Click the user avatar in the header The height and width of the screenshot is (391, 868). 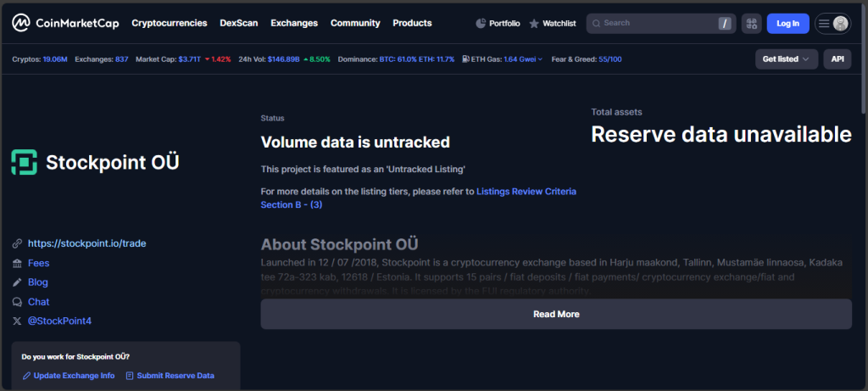[840, 24]
